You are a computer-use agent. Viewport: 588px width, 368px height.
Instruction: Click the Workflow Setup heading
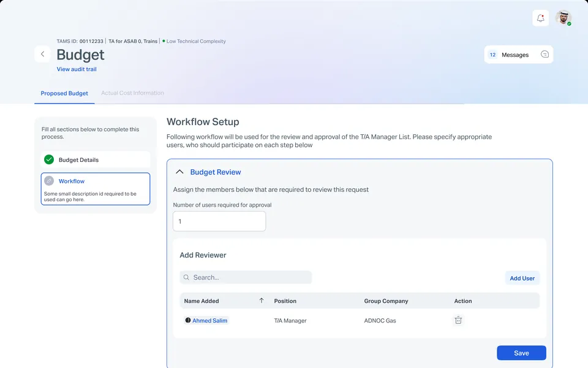coord(203,121)
